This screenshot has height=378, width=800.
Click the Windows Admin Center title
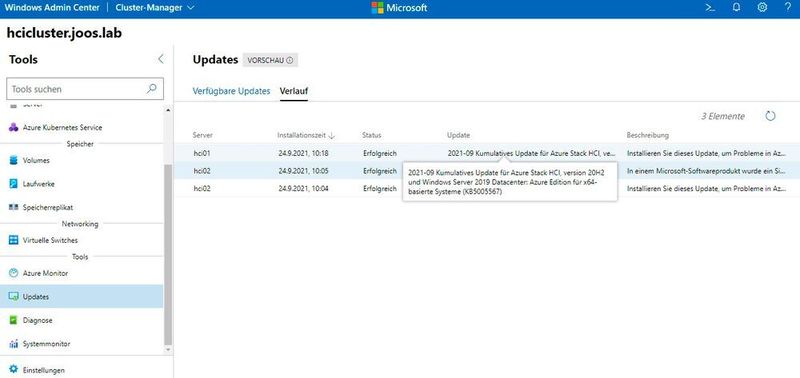tap(52, 8)
